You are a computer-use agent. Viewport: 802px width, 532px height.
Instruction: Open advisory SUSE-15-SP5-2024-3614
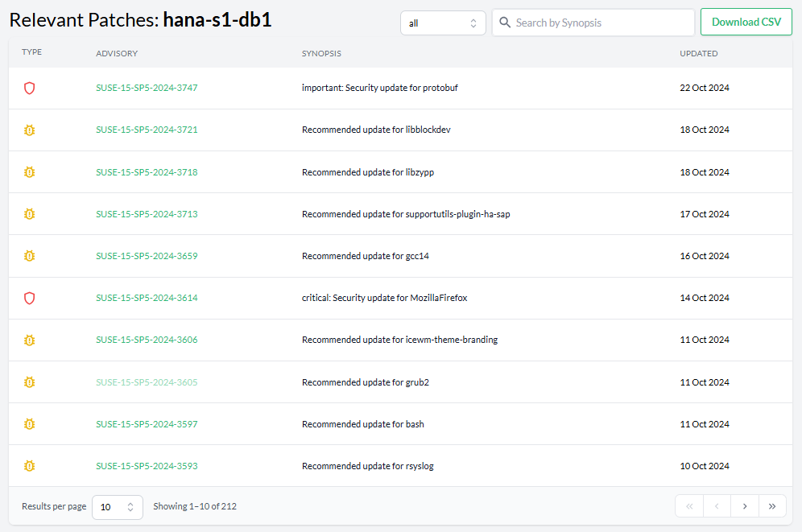pos(147,299)
